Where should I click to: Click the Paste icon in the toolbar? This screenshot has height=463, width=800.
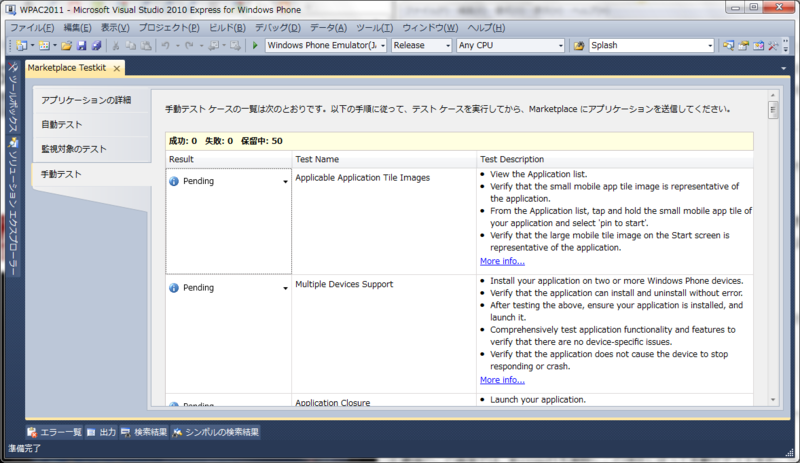pos(146,45)
